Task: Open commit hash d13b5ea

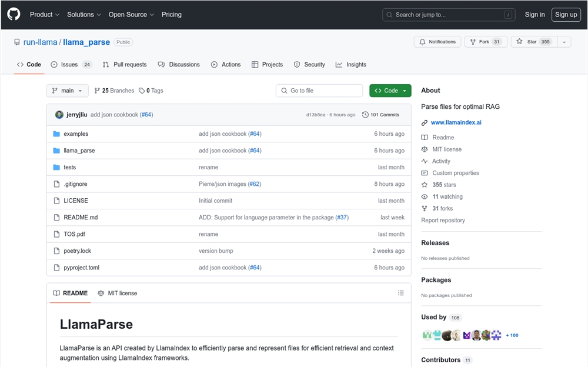Action: (x=315, y=115)
